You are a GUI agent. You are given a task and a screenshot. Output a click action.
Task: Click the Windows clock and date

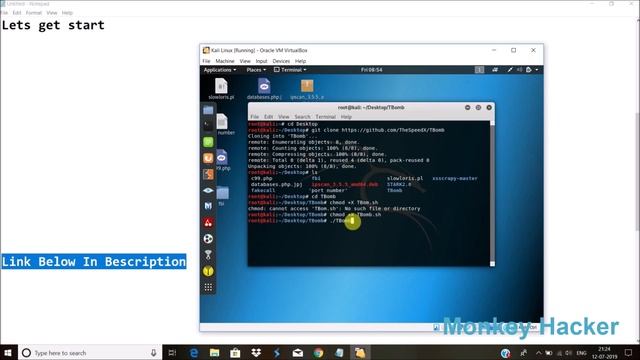click(x=604, y=353)
